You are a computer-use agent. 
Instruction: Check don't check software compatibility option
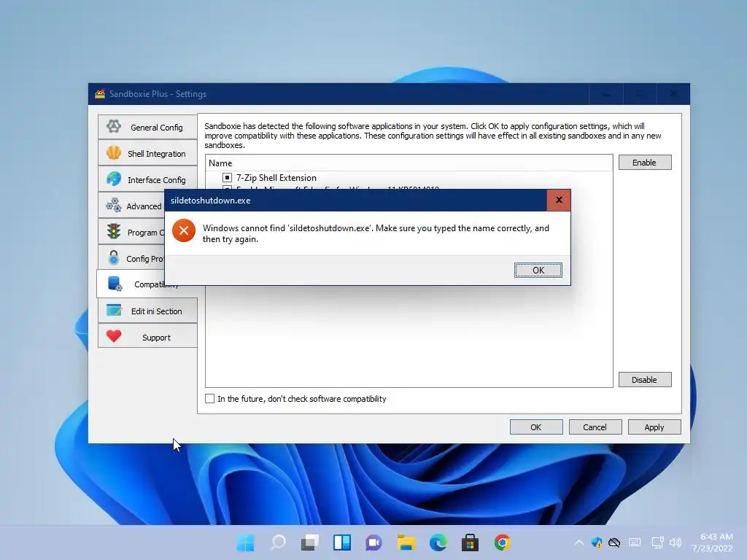(209, 399)
